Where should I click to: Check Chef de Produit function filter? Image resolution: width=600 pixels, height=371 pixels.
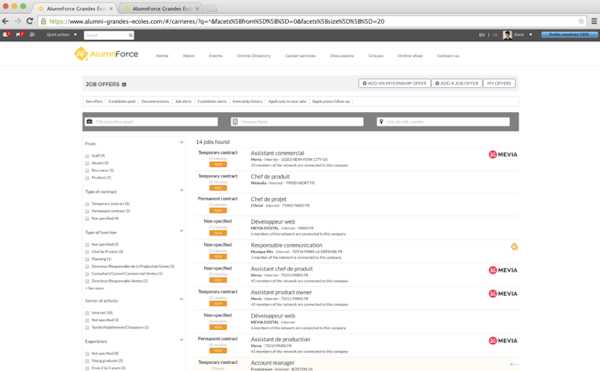tap(87, 252)
